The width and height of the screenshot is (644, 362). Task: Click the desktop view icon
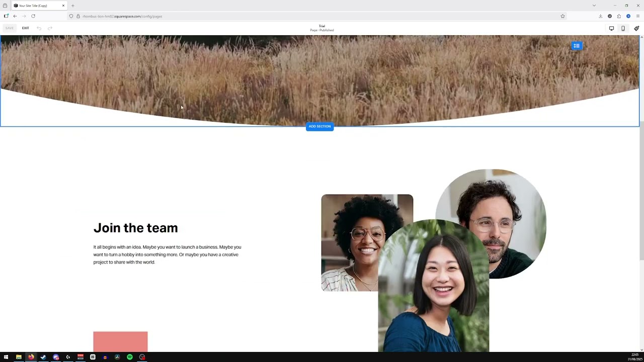coord(611,28)
